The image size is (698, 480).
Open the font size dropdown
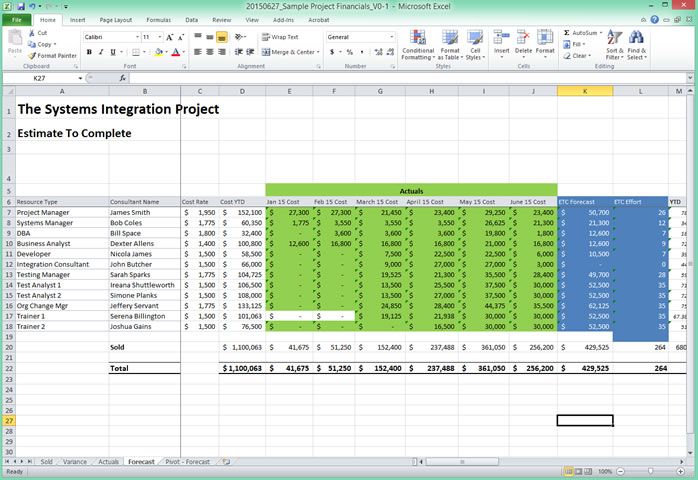point(160,37)
